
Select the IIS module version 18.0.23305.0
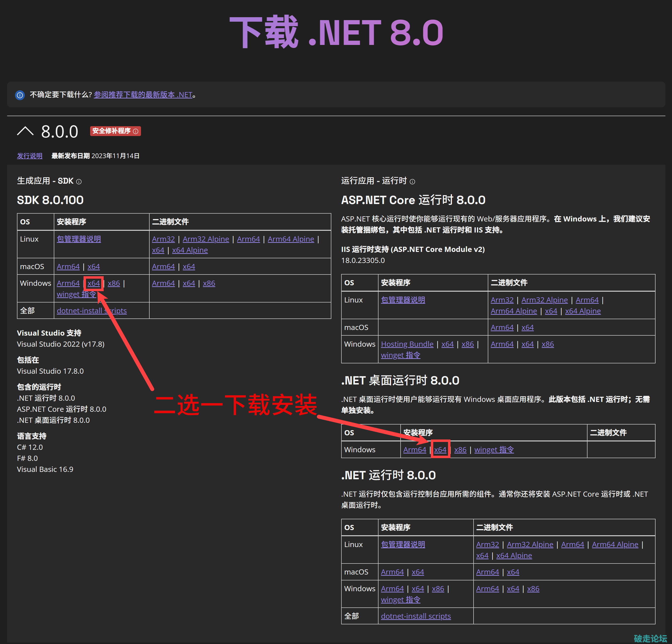coord(363,260)
